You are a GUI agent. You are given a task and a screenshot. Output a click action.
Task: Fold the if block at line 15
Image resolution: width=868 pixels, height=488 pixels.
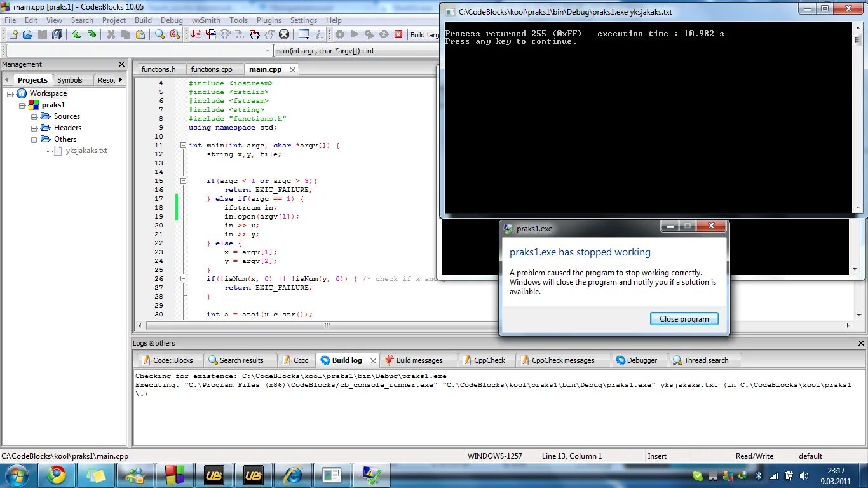(183, 181)
